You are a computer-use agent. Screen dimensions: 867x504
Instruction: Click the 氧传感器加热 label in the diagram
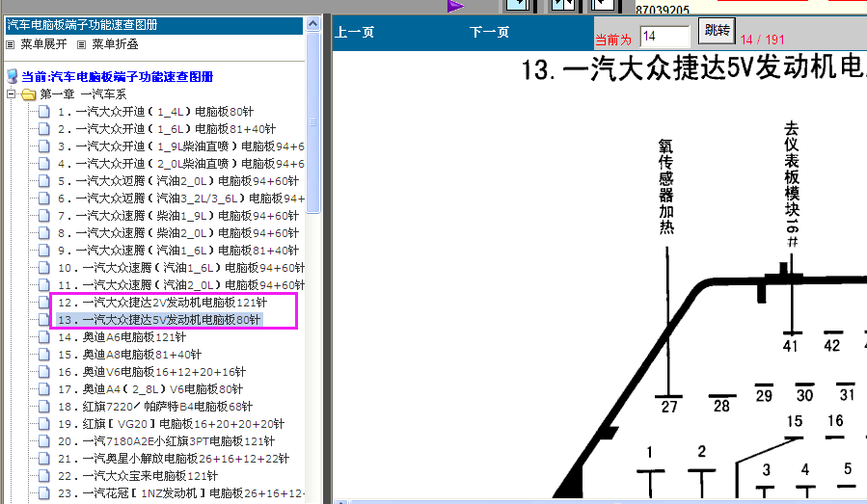666,187
